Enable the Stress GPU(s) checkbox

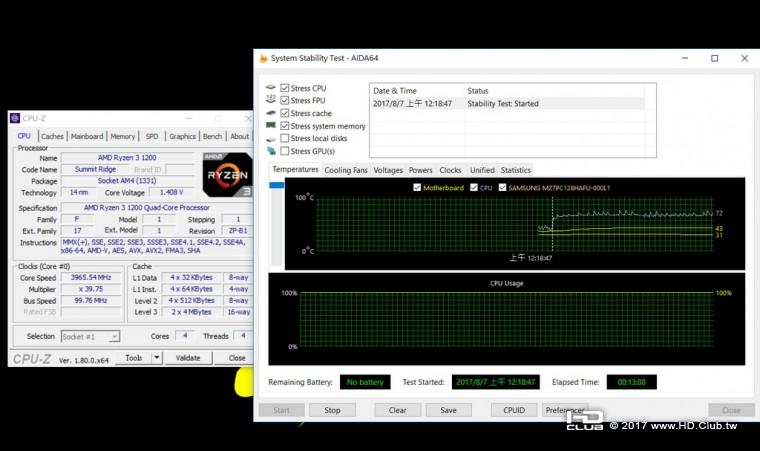285,152
